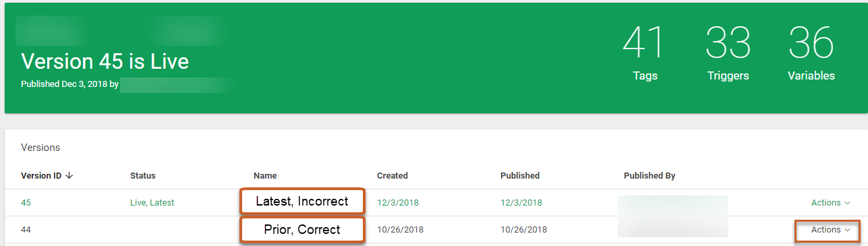Click the sort arrow beside Version ID
868x246 pixels.
[x=69, y=176]
